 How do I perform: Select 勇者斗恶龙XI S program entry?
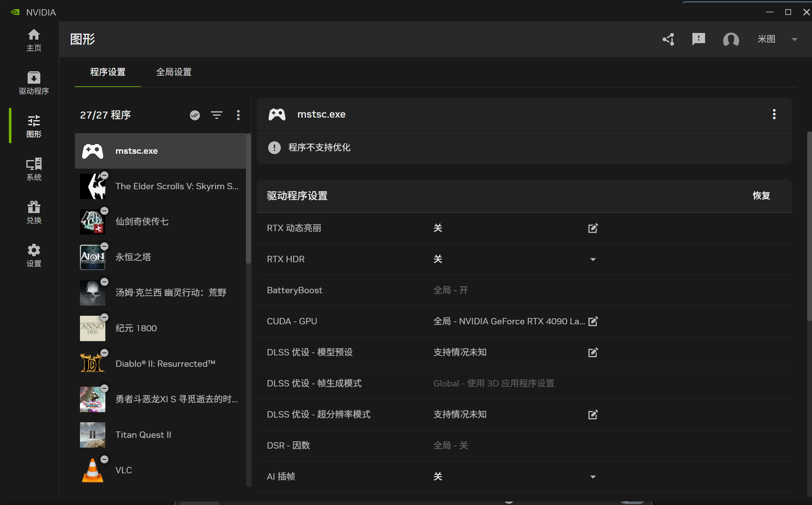point(161,399)
